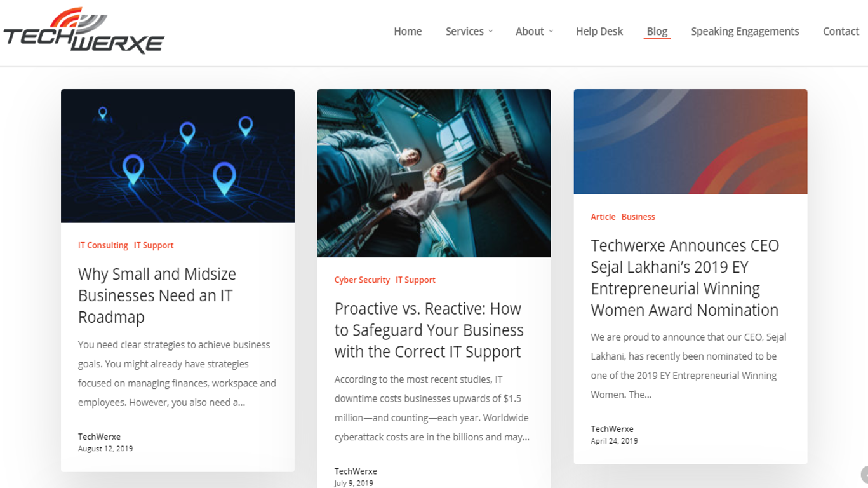Open the Services menu item

pyautogui.click(x=465, y=31)
